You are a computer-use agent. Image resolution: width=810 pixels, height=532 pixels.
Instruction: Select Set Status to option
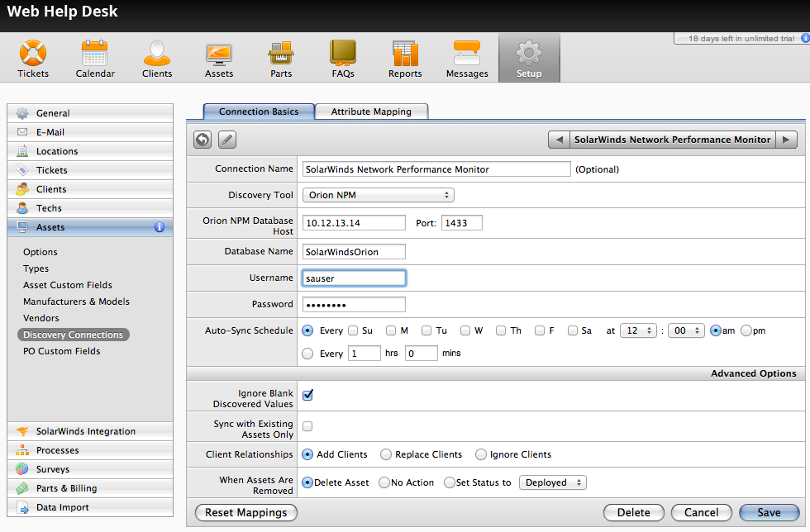point(449,482)
